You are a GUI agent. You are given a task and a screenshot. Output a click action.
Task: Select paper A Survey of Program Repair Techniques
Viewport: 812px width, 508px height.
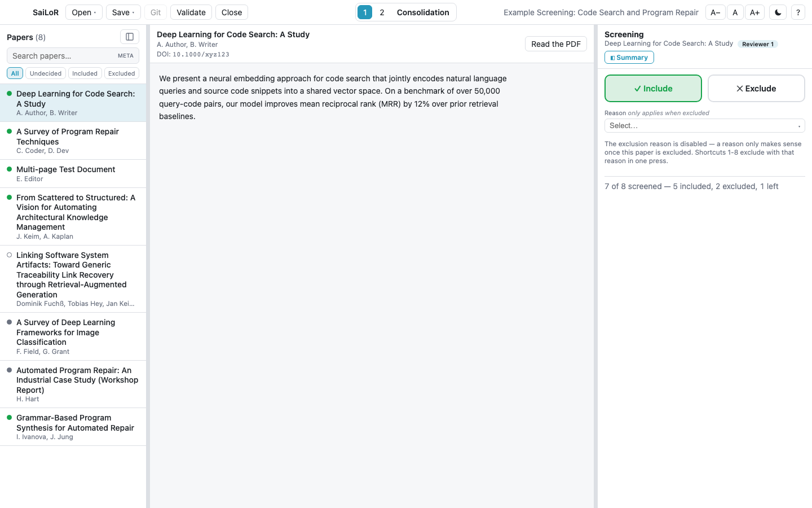tap(73, 141)
